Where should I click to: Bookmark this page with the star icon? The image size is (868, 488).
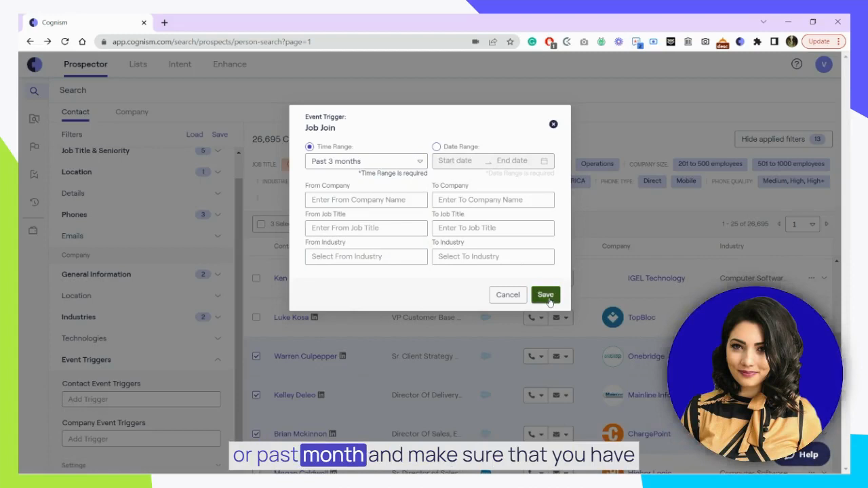pyautogui.click(x=510, y=41)
